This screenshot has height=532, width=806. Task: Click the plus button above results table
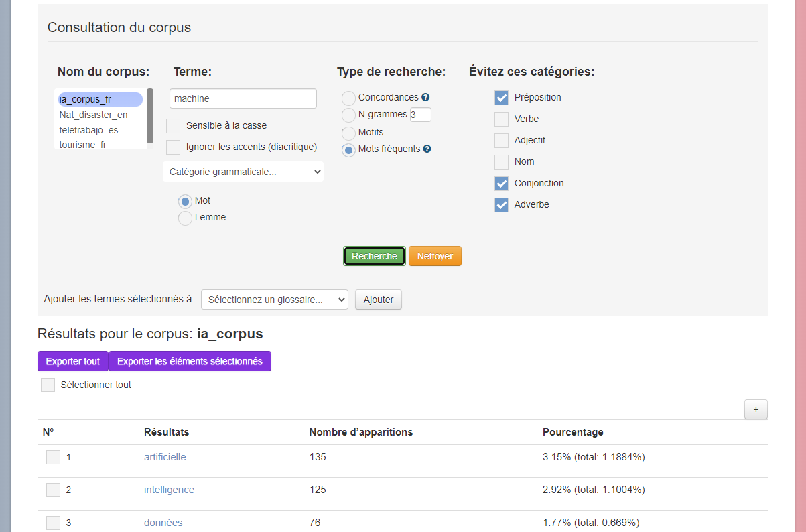[756, 409]
